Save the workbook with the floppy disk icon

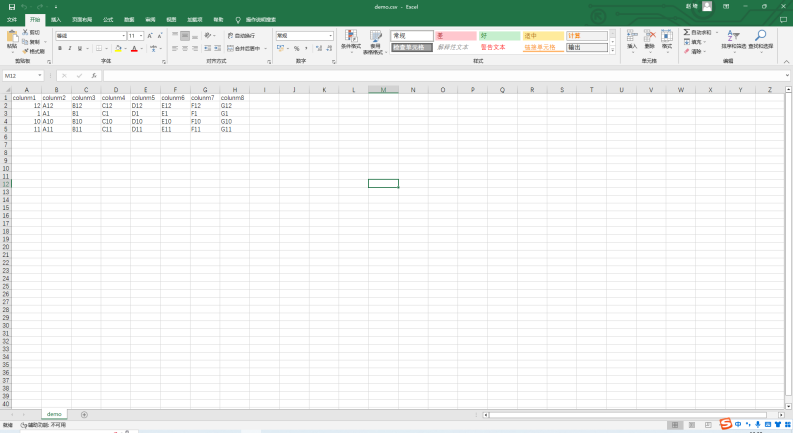tap(12, 7)
